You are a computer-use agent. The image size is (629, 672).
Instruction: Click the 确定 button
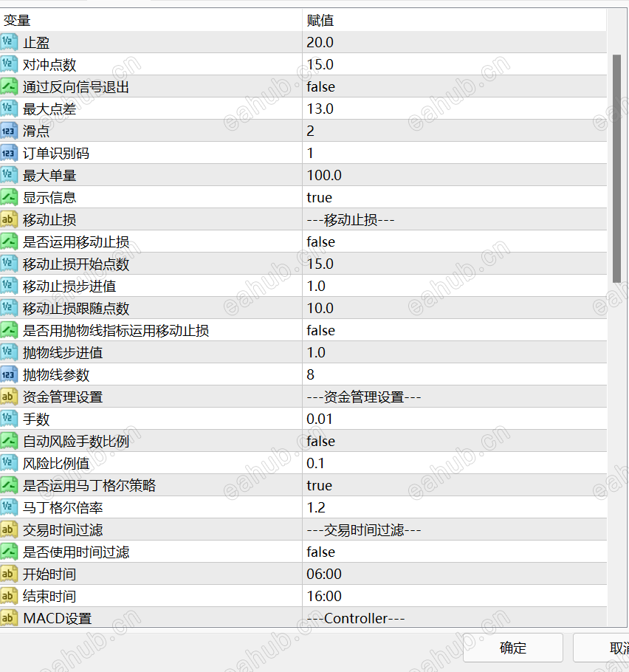pyautogui.click(x=512, y=648)
